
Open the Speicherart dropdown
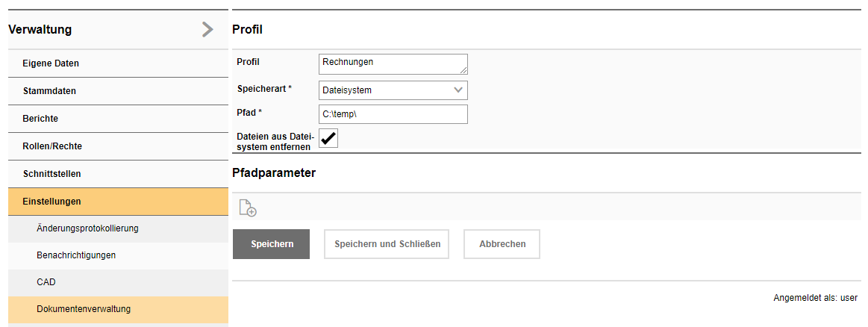393,90
